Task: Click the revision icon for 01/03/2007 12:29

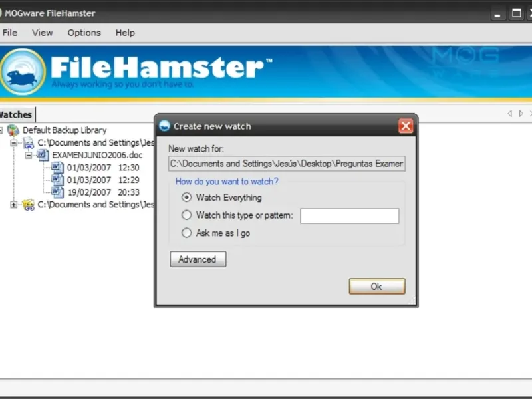Action: 57,180
